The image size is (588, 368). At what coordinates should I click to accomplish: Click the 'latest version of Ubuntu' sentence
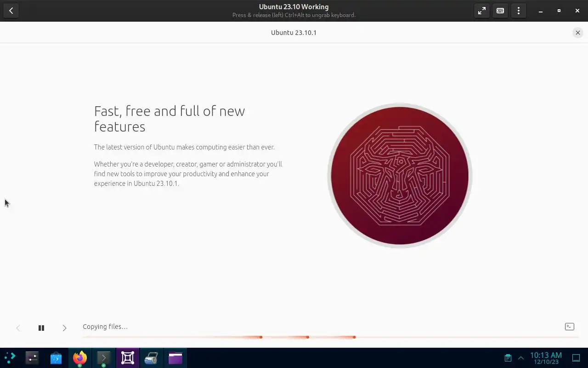(x=184, y=147)
